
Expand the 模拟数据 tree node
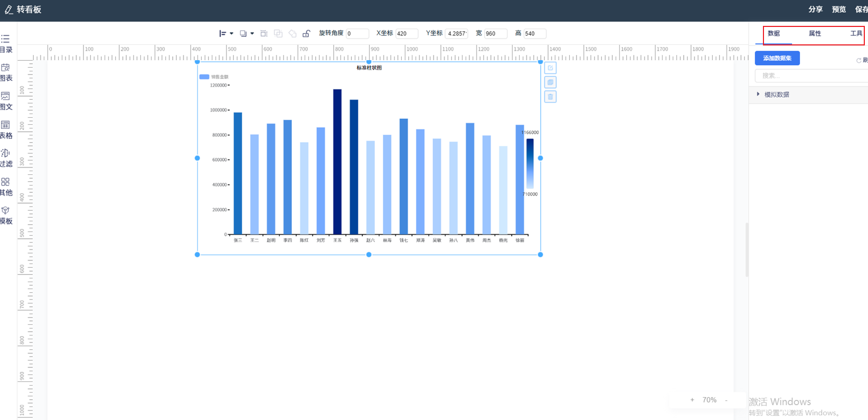point(758,95)
